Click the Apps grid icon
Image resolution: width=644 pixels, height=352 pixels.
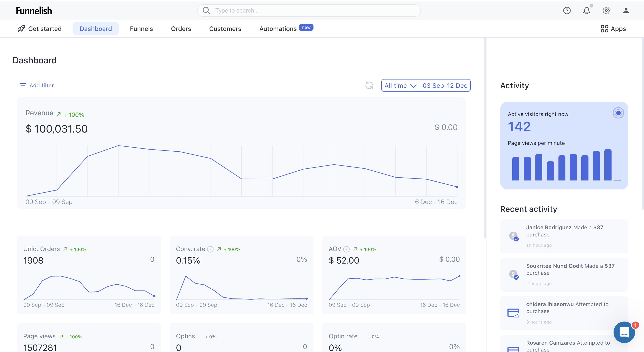604,29
